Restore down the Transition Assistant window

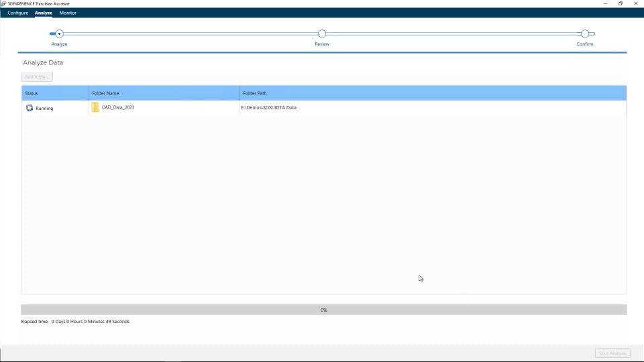click(620, 4)
